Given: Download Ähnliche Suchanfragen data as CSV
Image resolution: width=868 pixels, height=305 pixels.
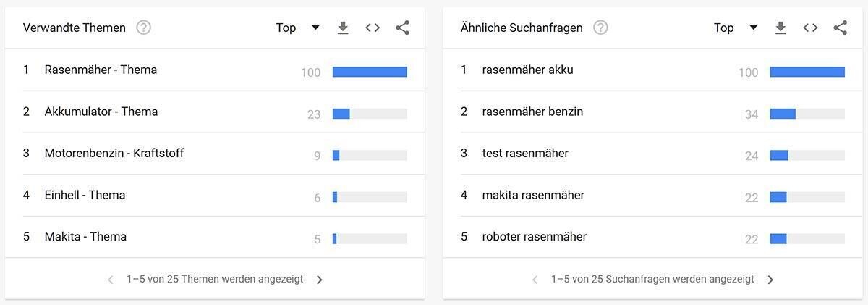Looking at the screenshot, I should coord(780,28).
